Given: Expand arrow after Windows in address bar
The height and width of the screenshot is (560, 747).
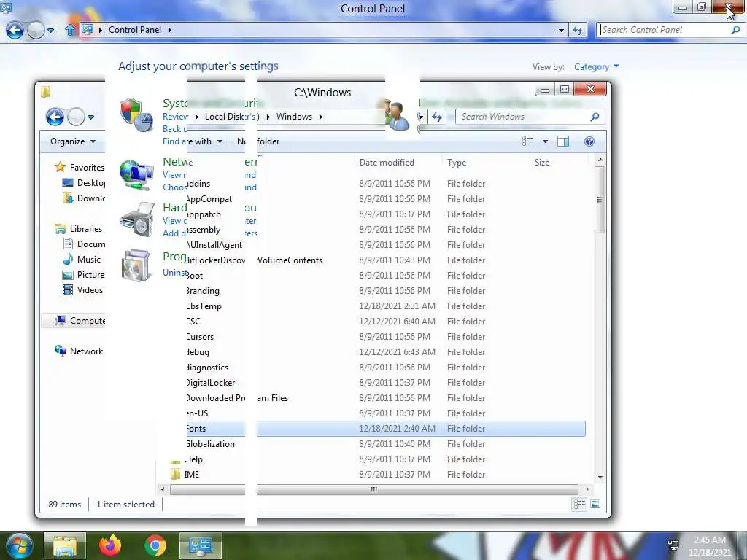Looking at the screenshot, I should pyautogui.click(x=321, y=117).
